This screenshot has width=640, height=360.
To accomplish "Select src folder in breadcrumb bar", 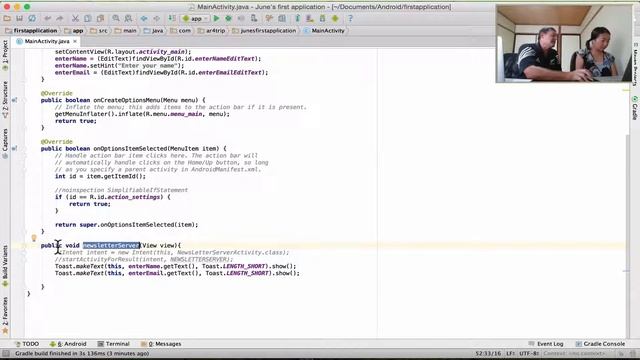I will [x=99, y=31].
